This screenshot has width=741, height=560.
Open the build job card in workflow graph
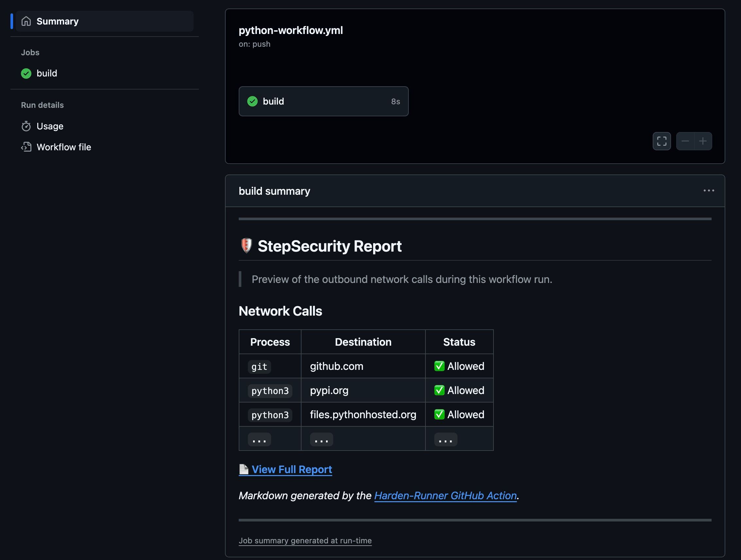323,101
